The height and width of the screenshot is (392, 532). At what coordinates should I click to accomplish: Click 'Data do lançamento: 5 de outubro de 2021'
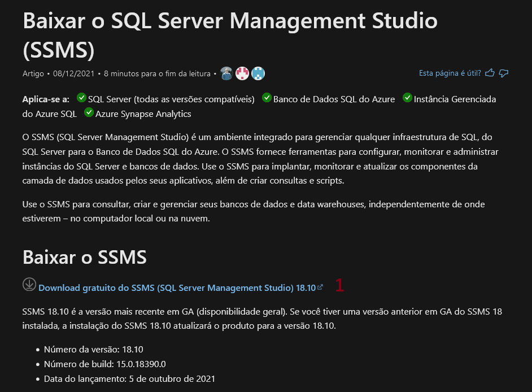click(129, 379)
